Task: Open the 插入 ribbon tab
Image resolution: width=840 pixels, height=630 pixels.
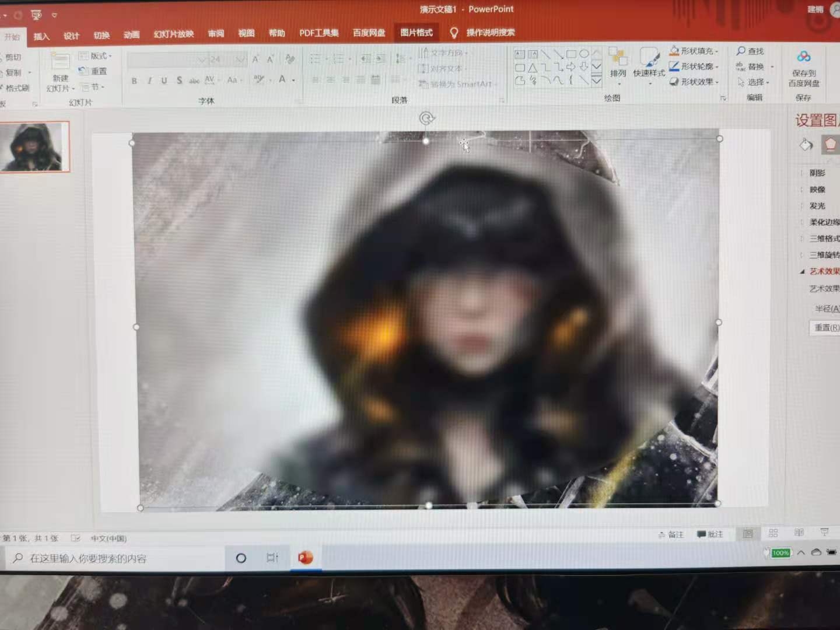Action: [41, 36]
